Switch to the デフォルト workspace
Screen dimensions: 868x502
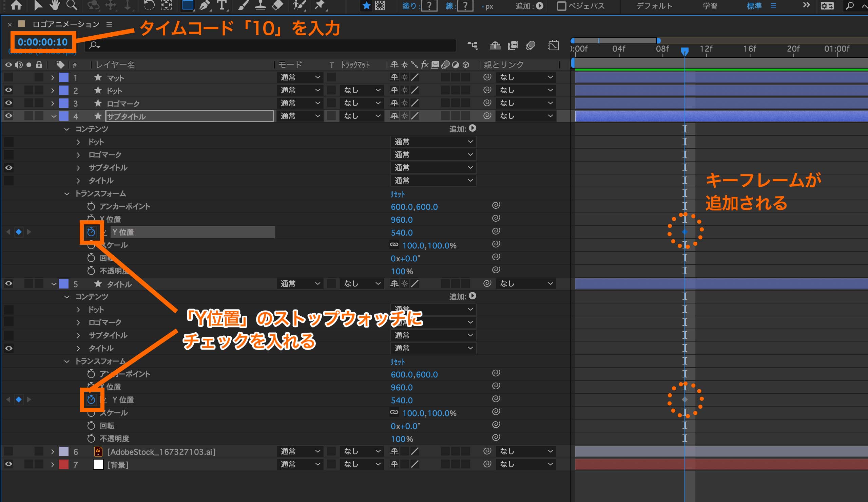654,6
